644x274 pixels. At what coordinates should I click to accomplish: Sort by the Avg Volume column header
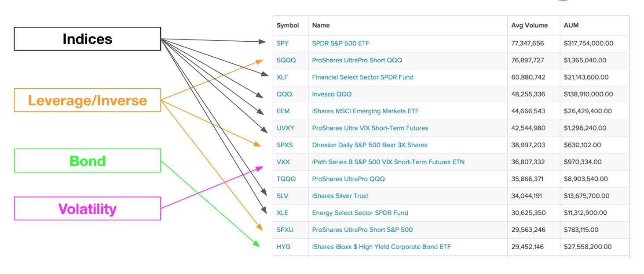[530, 25]
